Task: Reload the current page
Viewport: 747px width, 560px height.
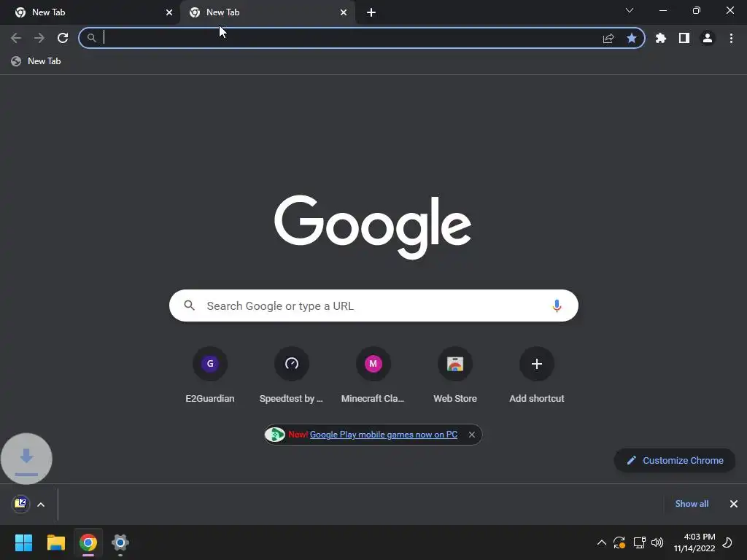Action: (x=63, y=38)
